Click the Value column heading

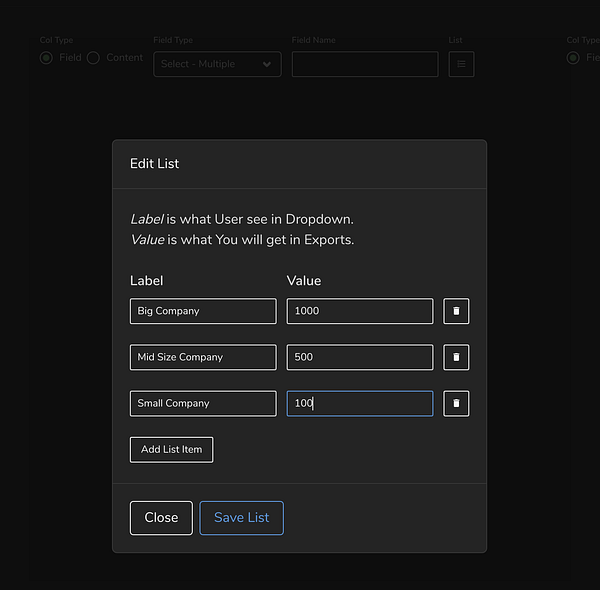point(304,281)
